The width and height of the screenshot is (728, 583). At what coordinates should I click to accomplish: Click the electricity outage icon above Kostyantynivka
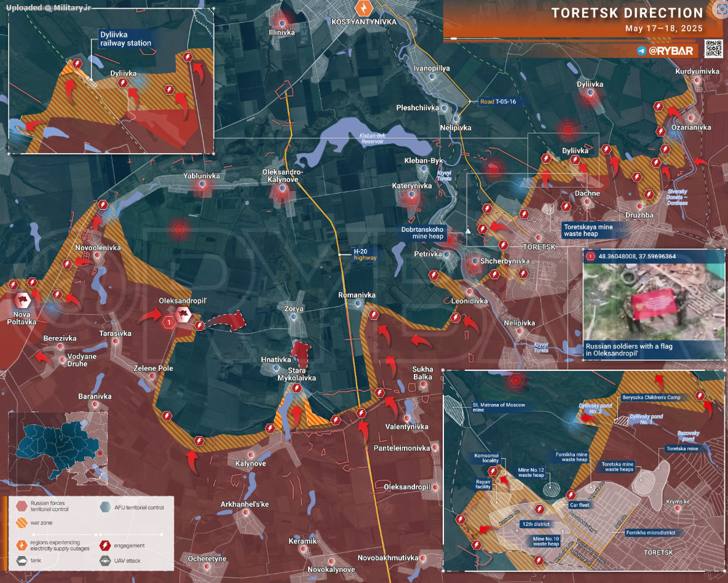pyautogui.click(x=363, y=9)
